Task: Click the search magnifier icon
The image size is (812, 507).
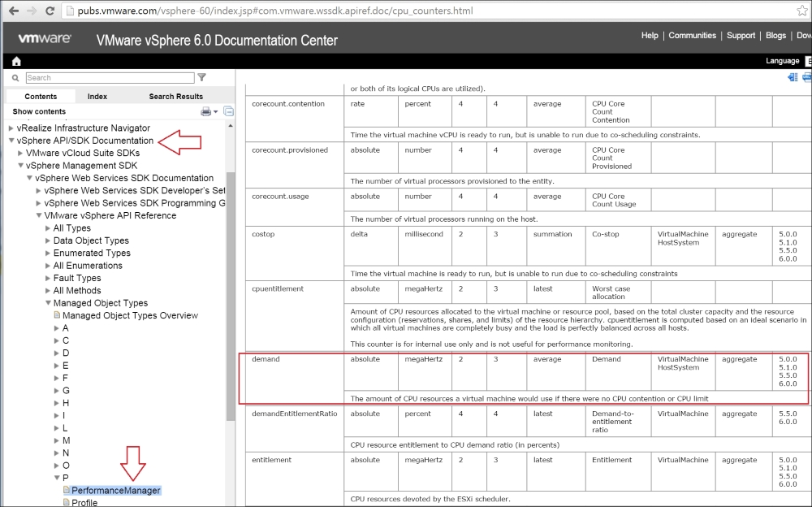Action: (15, 78)
